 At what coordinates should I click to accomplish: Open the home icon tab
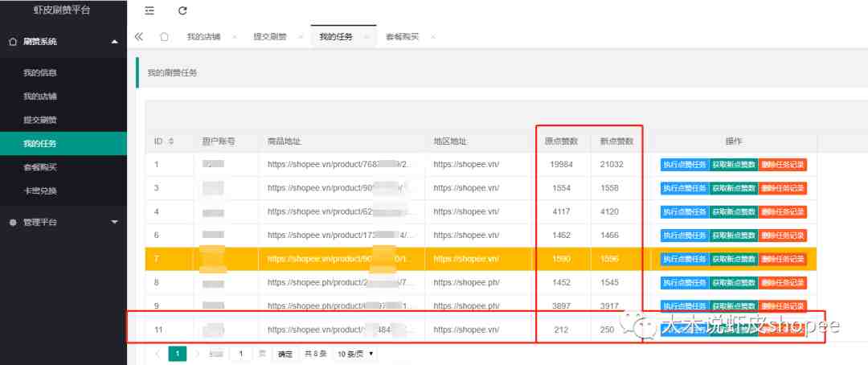[x=164, y=37]
